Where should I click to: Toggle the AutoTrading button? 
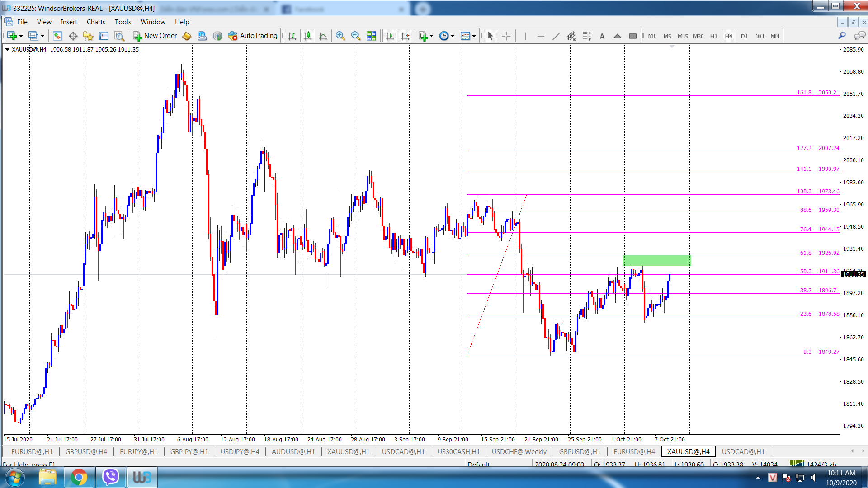253,36
